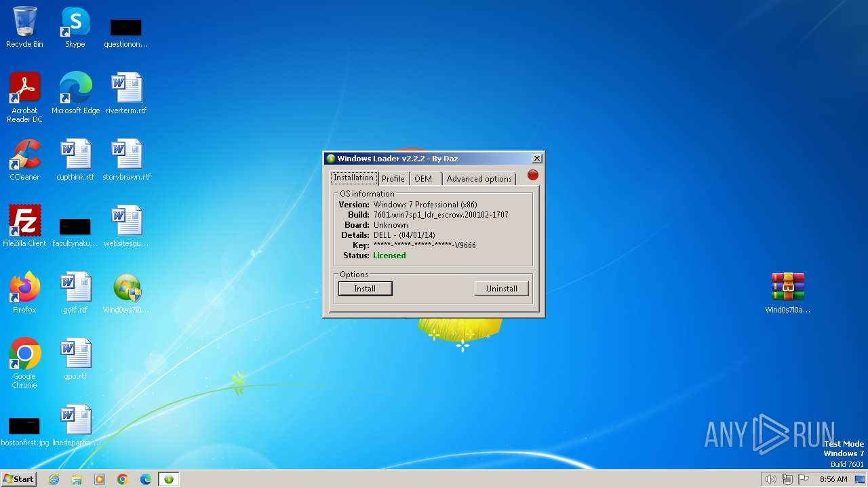Screen dimensions: 868x488
Task: Select the Microsoft Edge desktop shortcut
Action: point(75,94)
